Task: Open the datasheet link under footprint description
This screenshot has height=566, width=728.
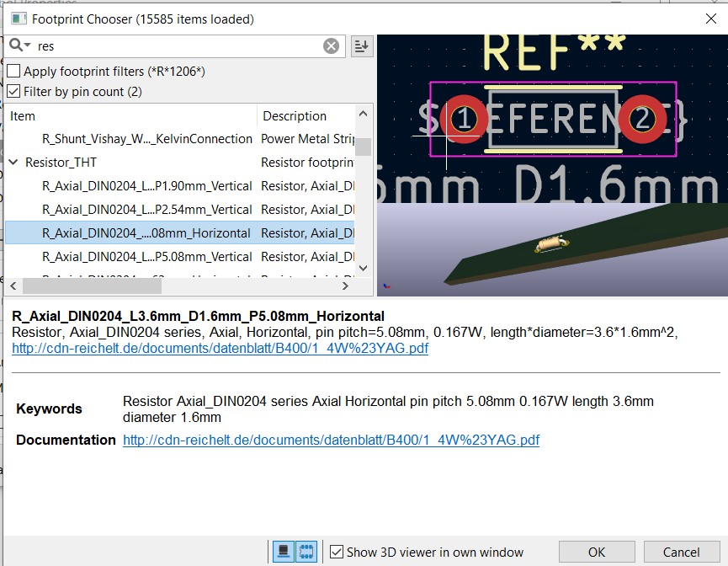Action: (x=220, y=348)
